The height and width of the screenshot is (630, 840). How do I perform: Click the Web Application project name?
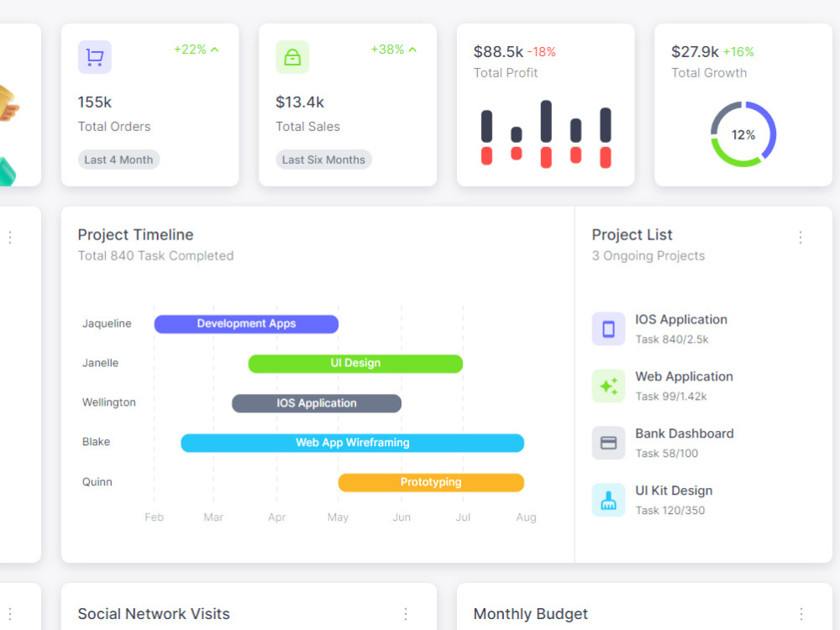pos(684,376)
